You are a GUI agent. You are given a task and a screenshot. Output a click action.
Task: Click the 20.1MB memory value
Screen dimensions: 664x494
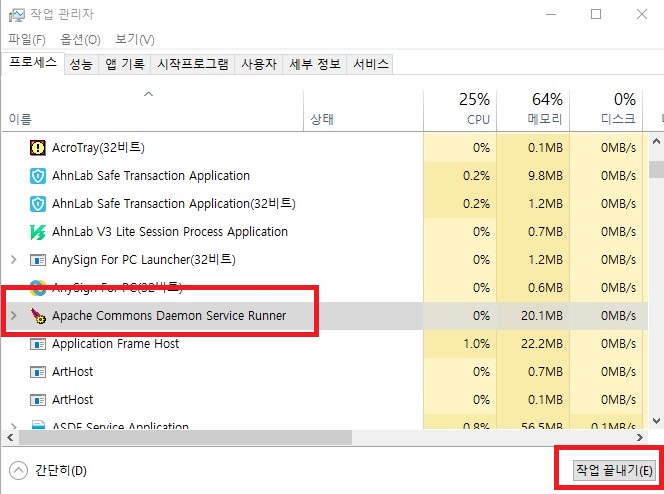(542, 316)
